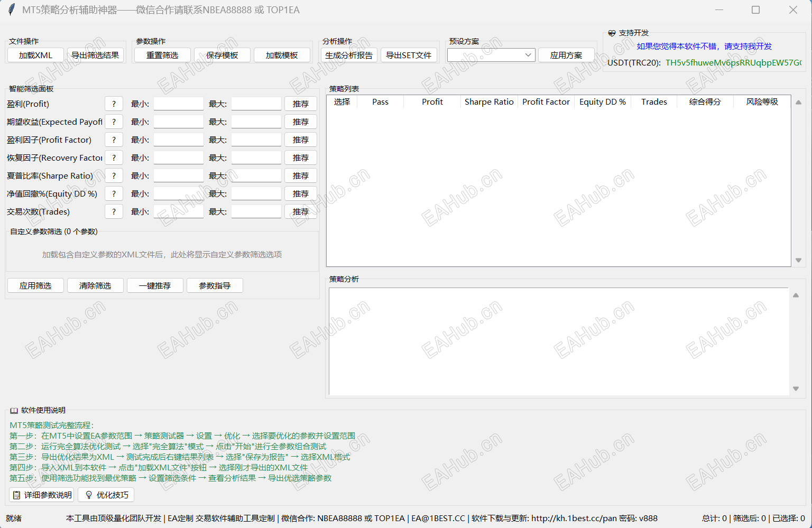
Task: Sort by the 选择 column header
Action: (x=342, y=102)
